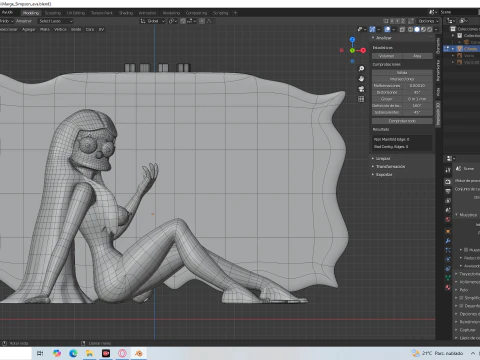
Task: Switch to wireframe viewport shading
Action: pyautogui.click(x=411, y=29)
